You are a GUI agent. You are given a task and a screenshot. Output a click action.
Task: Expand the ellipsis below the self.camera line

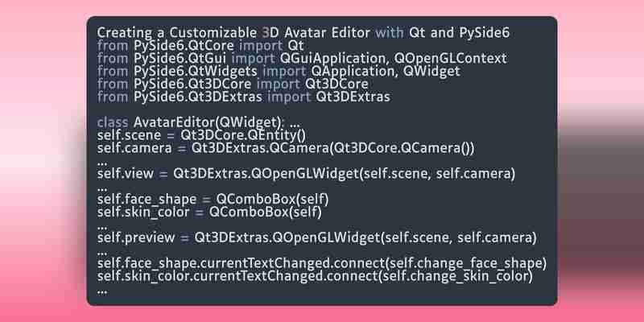pyautogui.click(x=102, y=163)
